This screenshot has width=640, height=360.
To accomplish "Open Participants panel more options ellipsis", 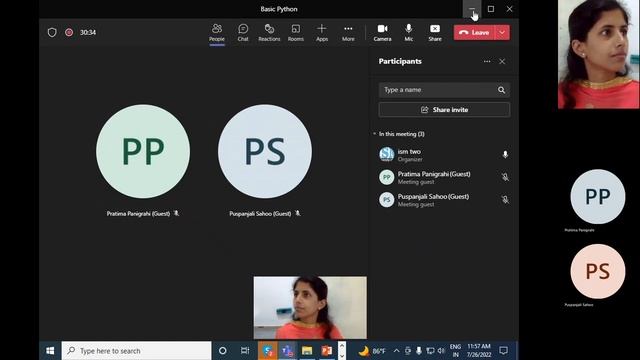I will [x=487, y=61].
